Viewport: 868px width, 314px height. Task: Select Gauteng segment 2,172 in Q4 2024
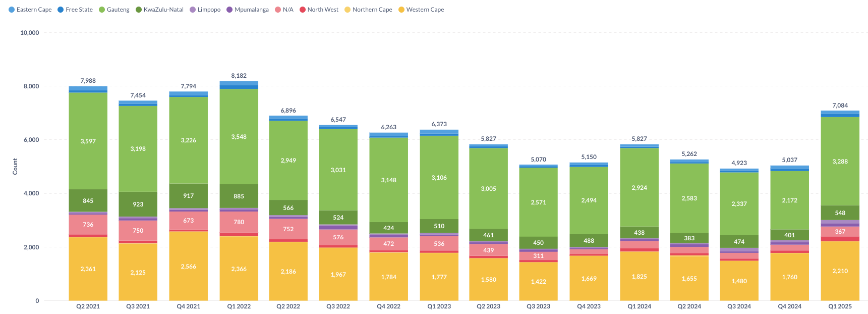coord(789,200)
